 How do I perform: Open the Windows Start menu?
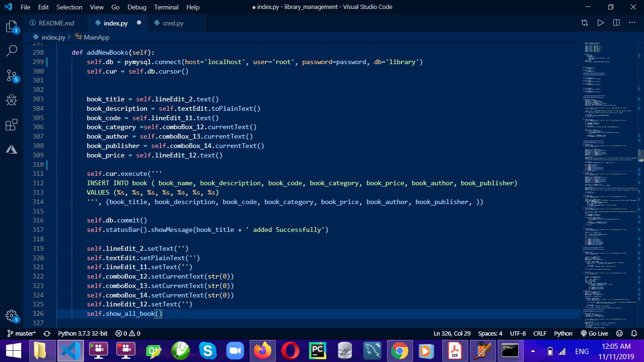pyautogui.click(x=13, y=351)
